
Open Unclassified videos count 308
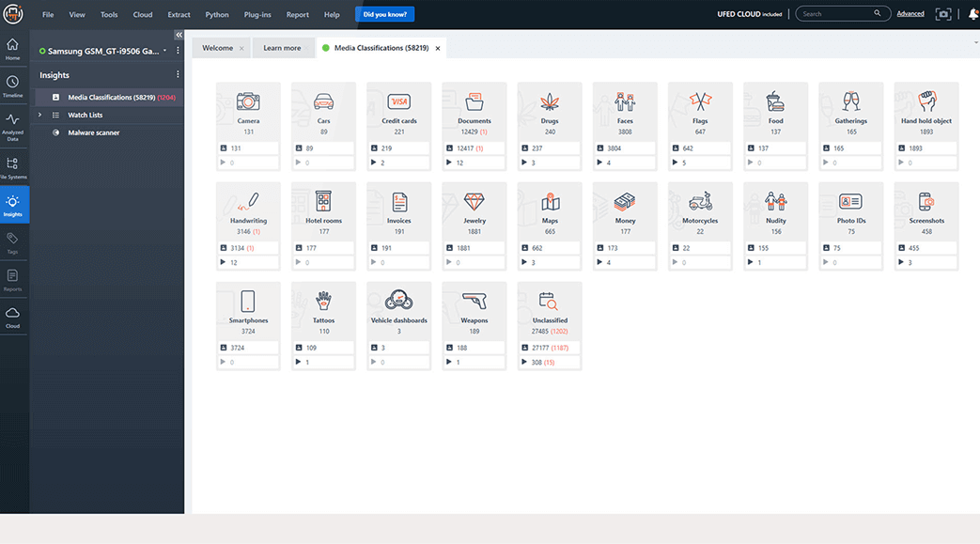point(550,362)
